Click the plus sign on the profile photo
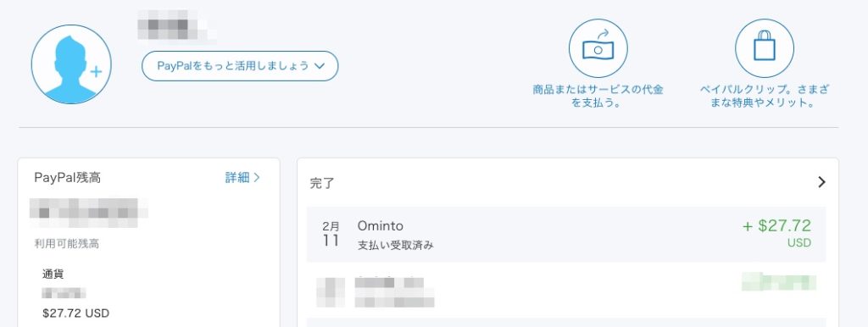Viewport: 868px width, 327px height. click(97, 71)
